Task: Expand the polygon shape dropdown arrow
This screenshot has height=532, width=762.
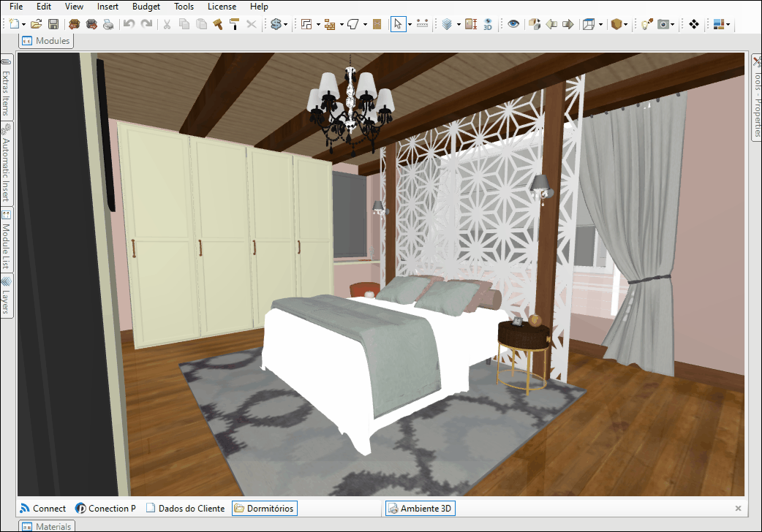Action: pyautogui.click(x=365, y=24)
